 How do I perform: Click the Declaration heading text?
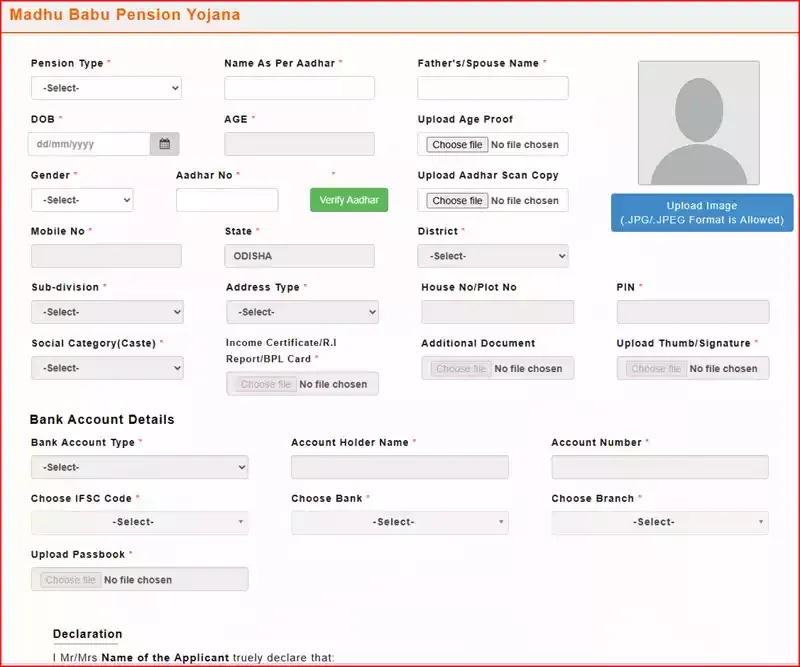pyautogui.click(x=88, y=634)
